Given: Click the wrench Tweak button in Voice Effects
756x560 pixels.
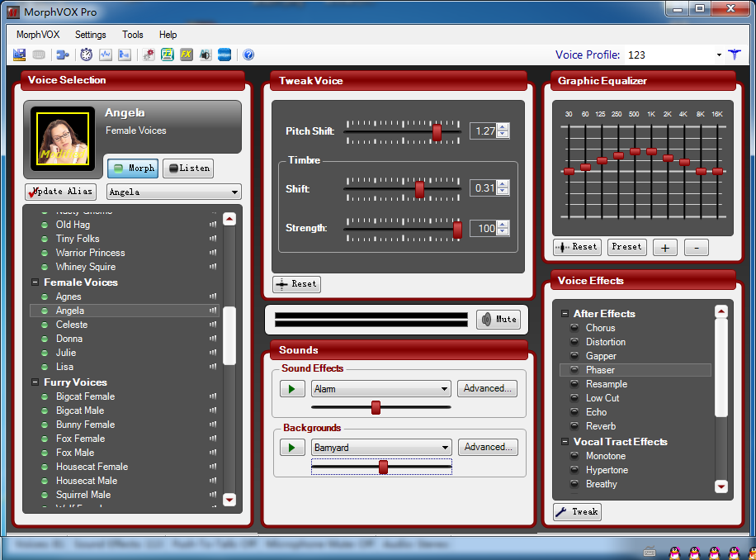Looking at the screenshot, I should coord(577,512).
